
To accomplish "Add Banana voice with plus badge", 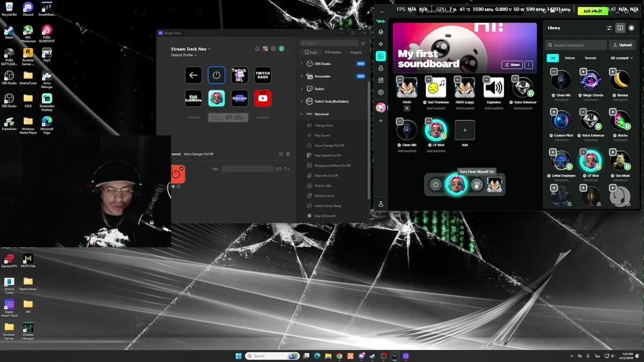I will [x=613, y=72].
